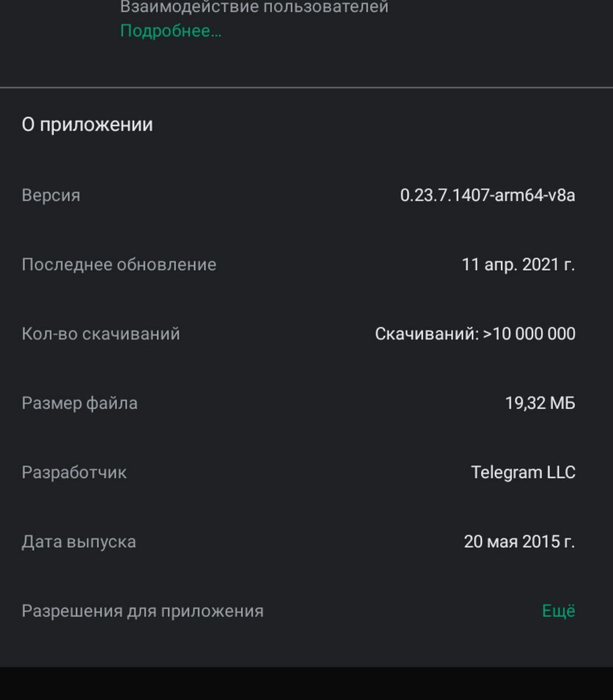Click the update date '11 апр. 2021 г.'
The height and width of the screenshot is (700, 613).
click(518, 265)
